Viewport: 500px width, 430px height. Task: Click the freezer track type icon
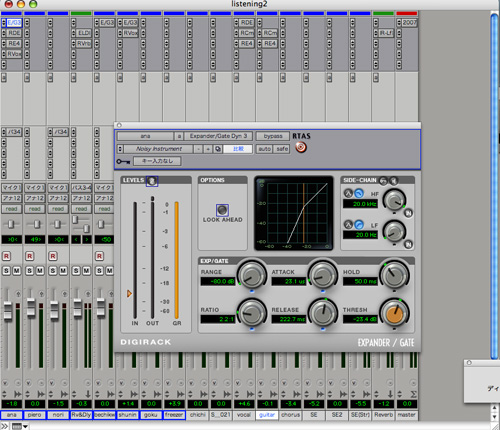point(181,394)
